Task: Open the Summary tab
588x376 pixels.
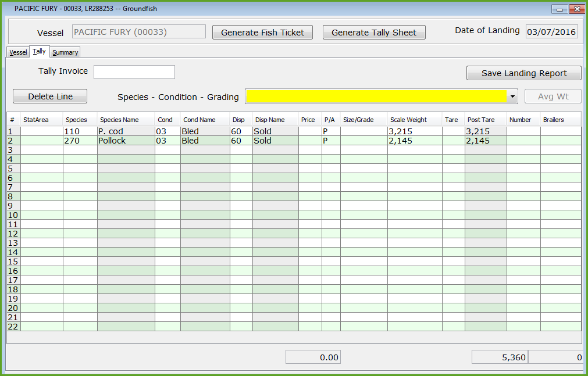Action: pos(65,52)
